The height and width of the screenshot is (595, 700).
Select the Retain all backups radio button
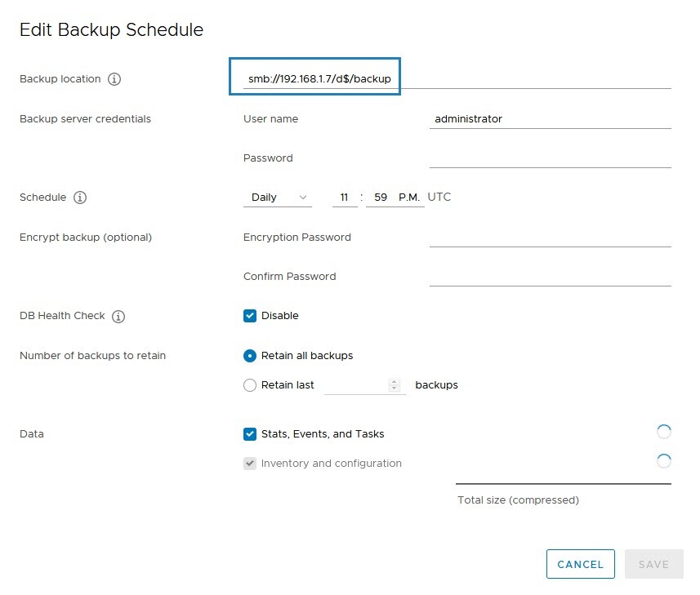[250, 356]
